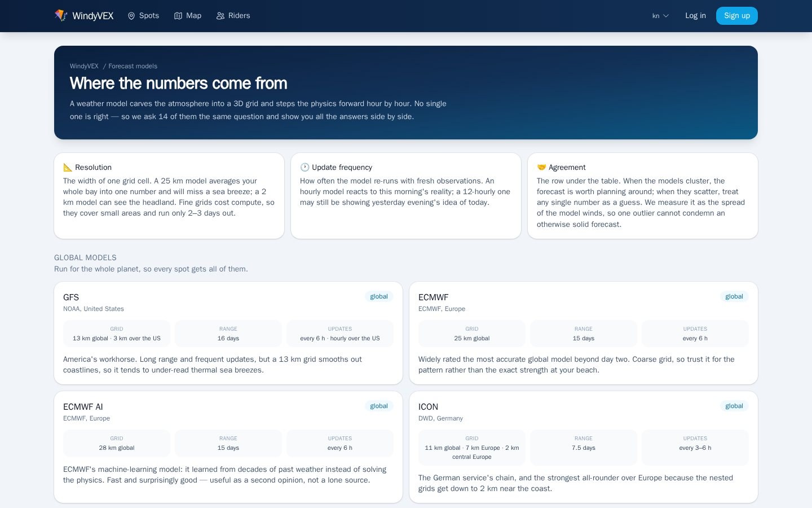Click the ECMWF AI model title
Screen dimensions: 812x508
pyautogui.click(x=83, y=407)
